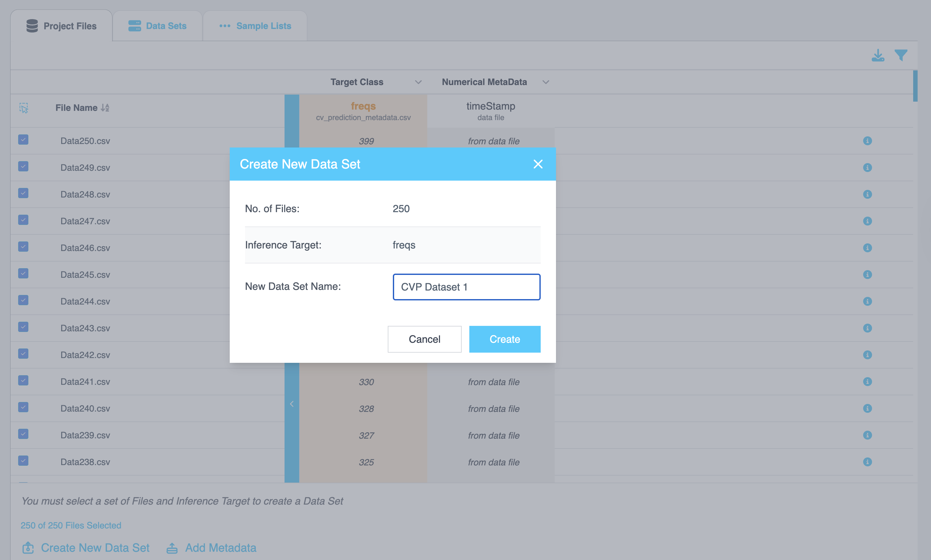Uncheck the Data249.csv checkbox

23,167
